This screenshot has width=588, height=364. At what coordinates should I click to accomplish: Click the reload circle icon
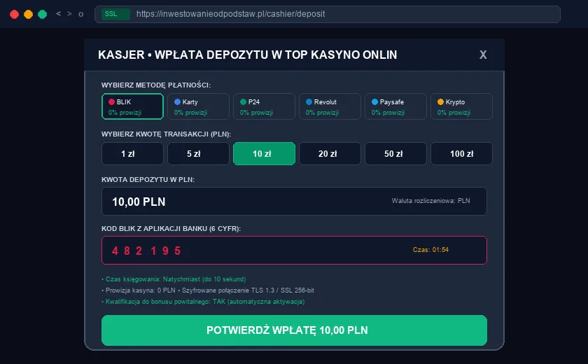(x=80, y=14)
